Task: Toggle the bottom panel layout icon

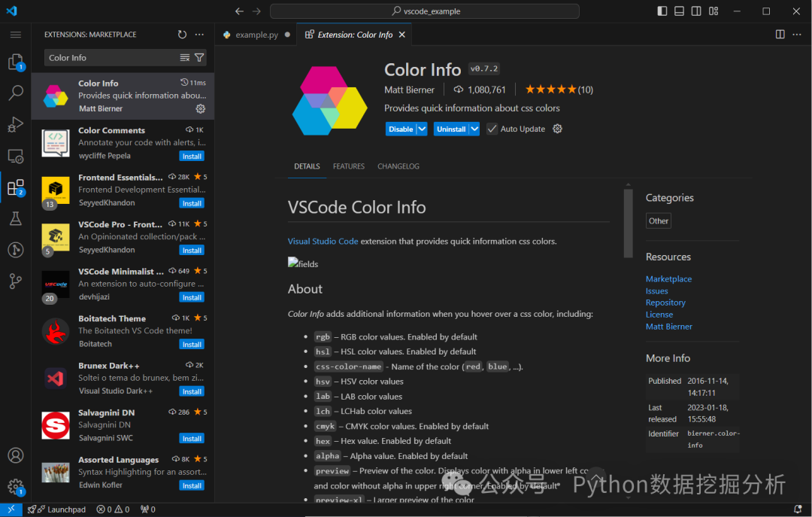Action: point(679,11)
